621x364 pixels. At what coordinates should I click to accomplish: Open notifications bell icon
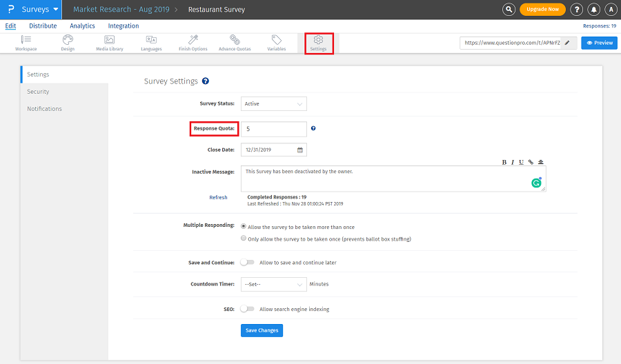pos(594,10)
